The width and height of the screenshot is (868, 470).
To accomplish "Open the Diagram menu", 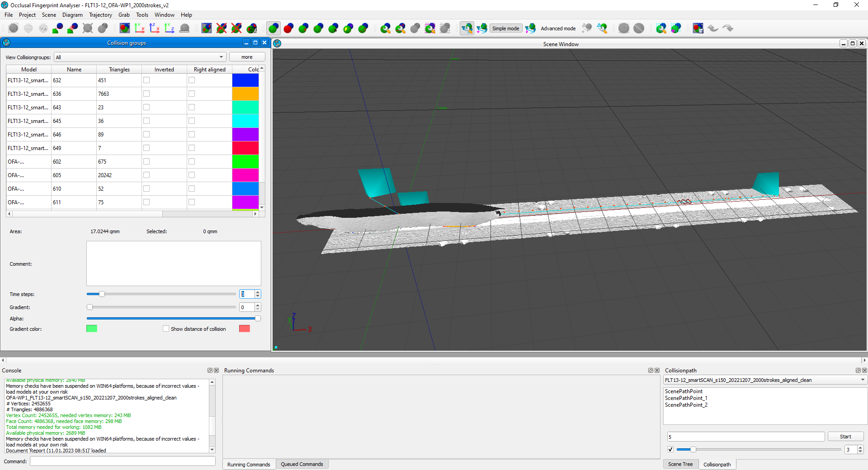I will click(x=72, y=15).
